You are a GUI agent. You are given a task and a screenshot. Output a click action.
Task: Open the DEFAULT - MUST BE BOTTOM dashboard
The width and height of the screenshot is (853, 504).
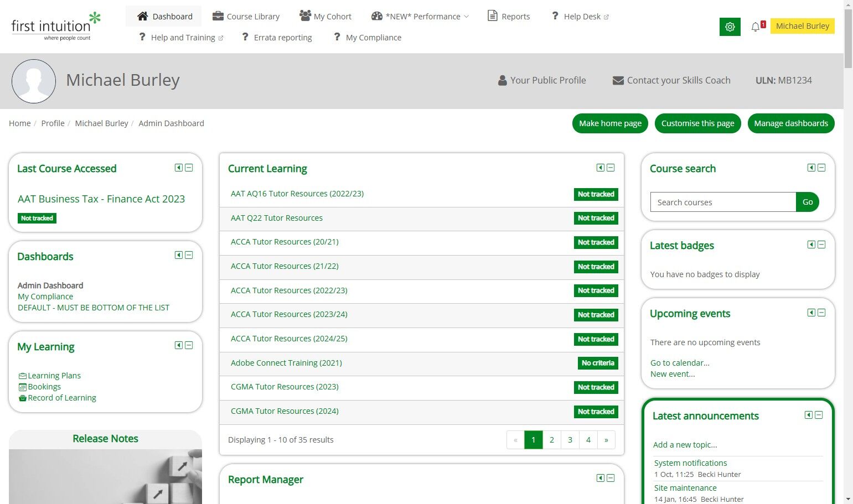point(94,308)
